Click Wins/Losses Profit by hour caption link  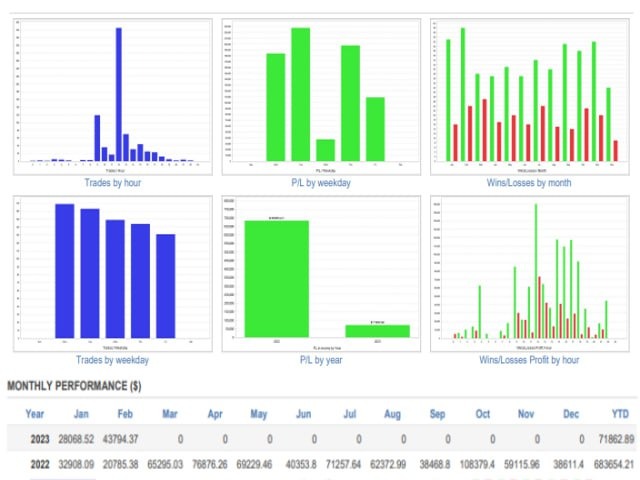[x=529, y=360]
